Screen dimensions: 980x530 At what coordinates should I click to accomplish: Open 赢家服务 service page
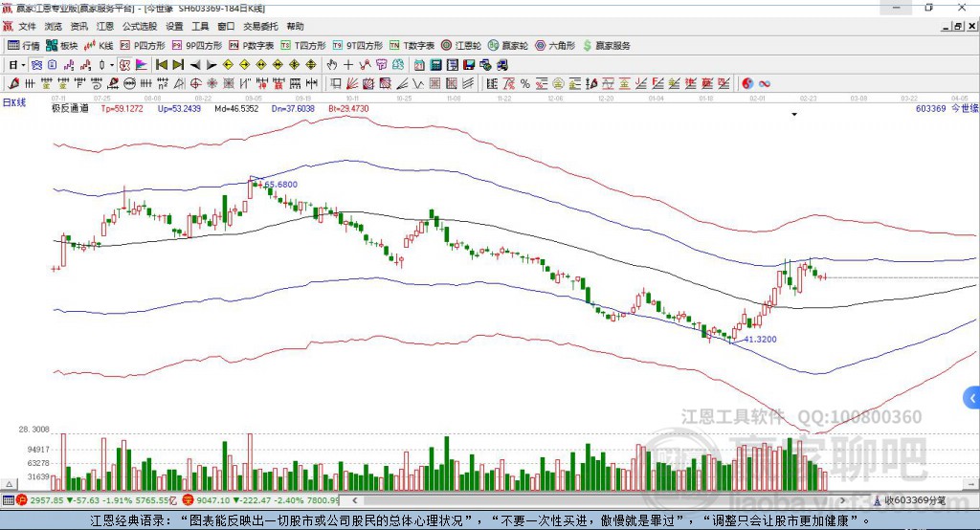(606, 46)
